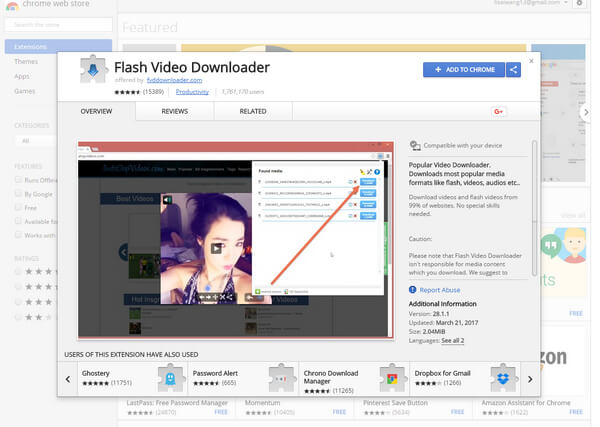Viewport: 600px width, 427px height.
Task: Open the Ghostery extension card
Action: [132, 379]
